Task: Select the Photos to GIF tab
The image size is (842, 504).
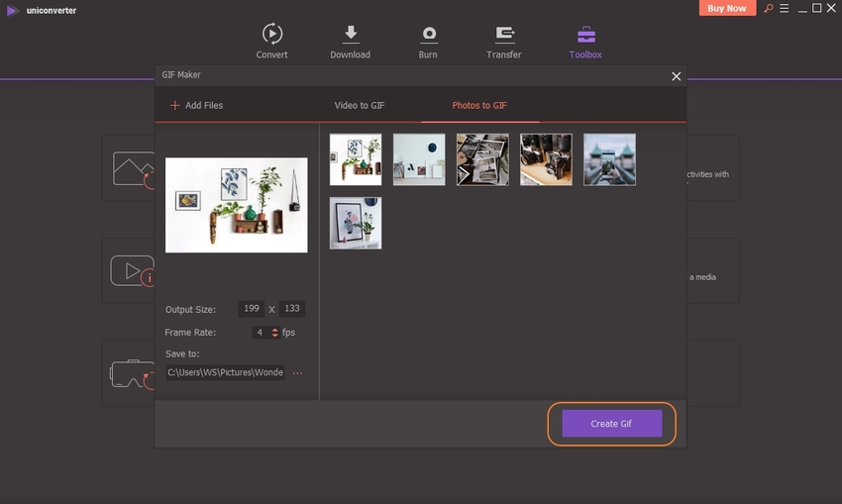Action: (x=479, y=105)
